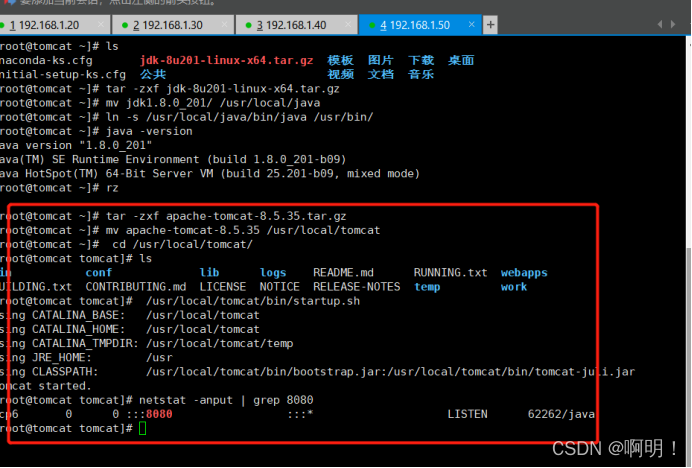Switch to session tab 3 192.168.1.40

point(296,25)
